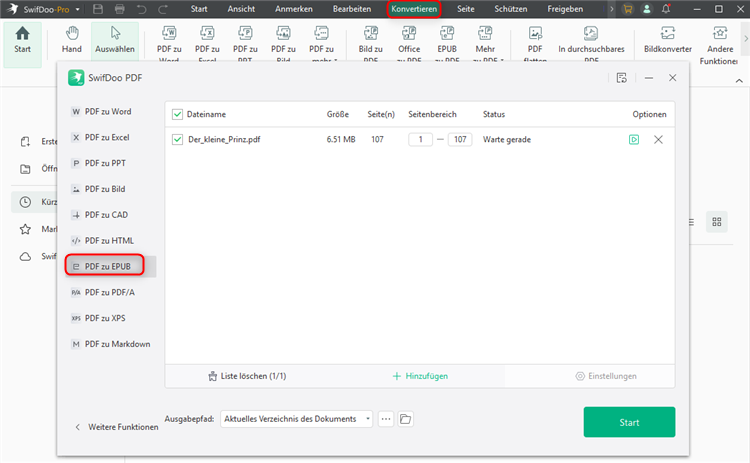
Task: Click the redo arrow in title bar
Action: coord(163,9)
